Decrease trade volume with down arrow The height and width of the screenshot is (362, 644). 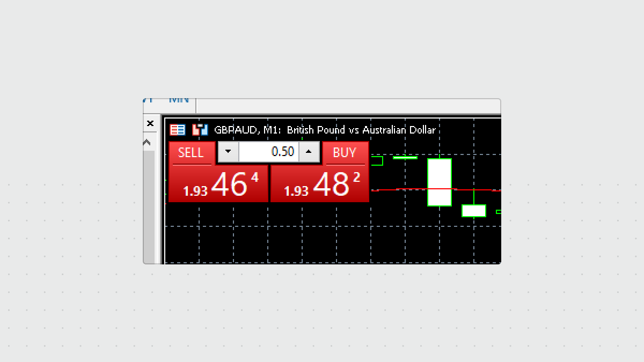click(x=228, y=152)
